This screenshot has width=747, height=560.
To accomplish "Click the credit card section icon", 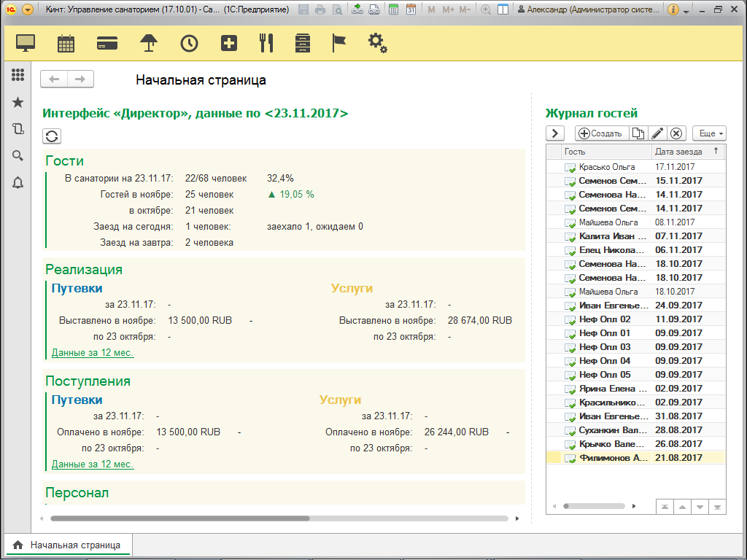I will tap(107, 43).
